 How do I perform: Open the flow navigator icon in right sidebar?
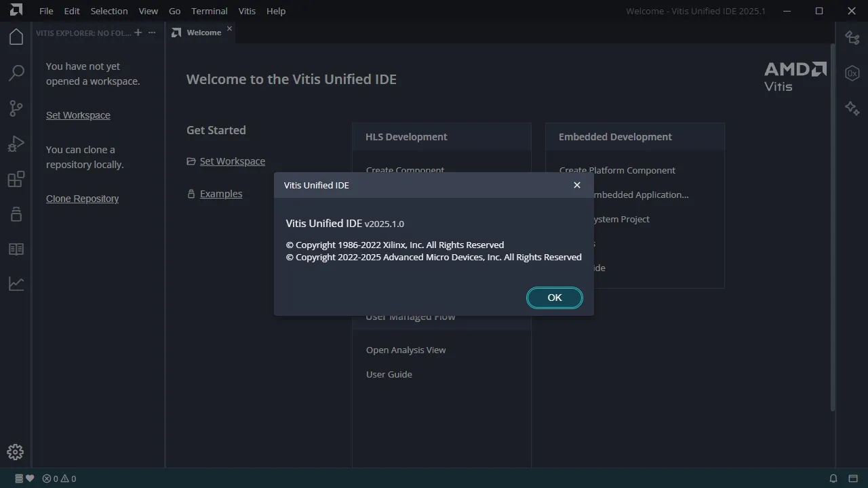[x=852, y=38]
